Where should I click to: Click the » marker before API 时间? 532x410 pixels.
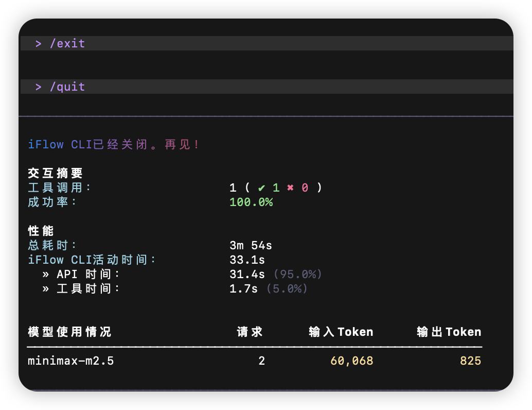pyautogui.click(x=46, y=274)
